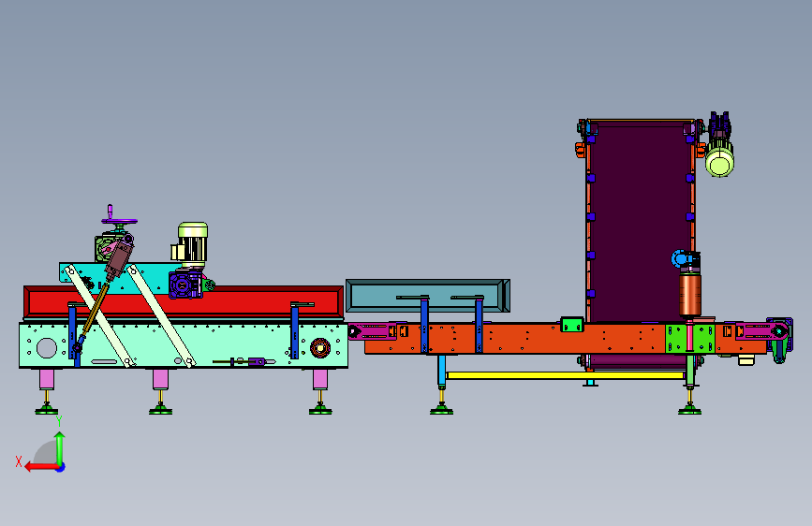
Task: Select the teal blue trough in the middle
Action: click(x=428, y=296)
